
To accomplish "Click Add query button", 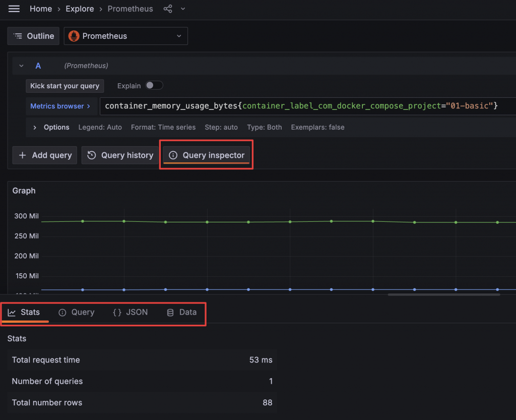I will 45,155.
